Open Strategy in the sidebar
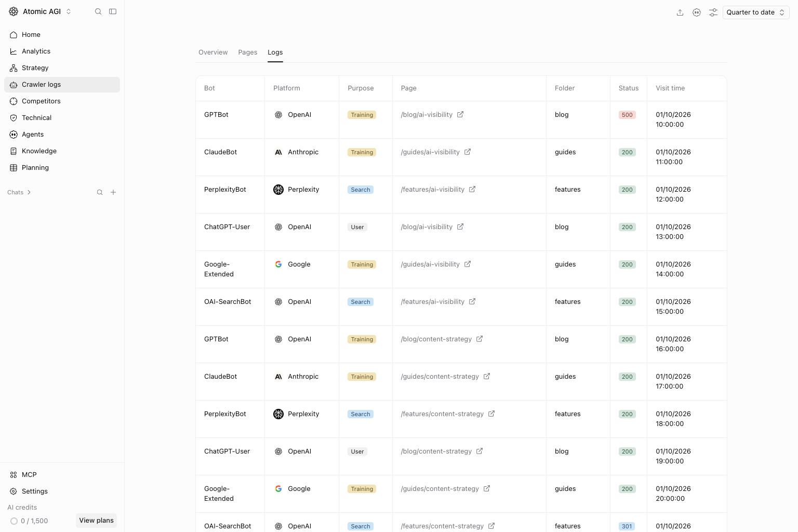The image size is (798, 532). tap(62, 68)
